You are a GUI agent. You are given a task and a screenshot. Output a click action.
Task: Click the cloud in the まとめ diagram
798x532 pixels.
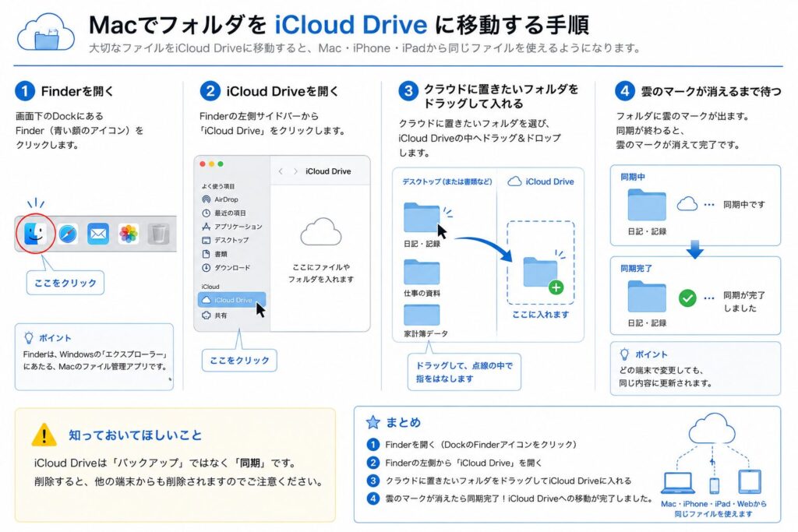[x=712, y=428]
